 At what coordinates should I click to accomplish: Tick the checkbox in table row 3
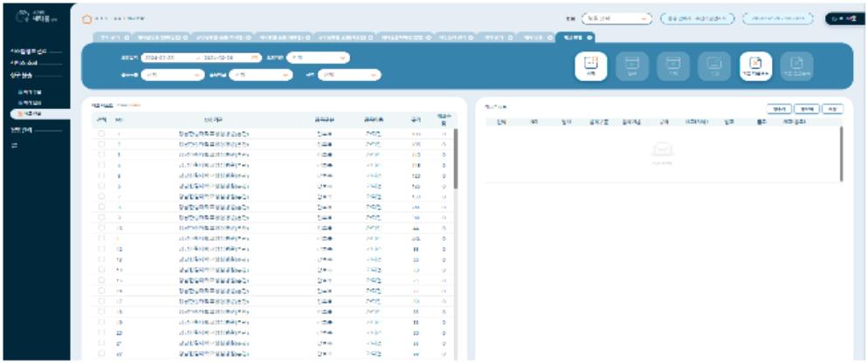101,154
